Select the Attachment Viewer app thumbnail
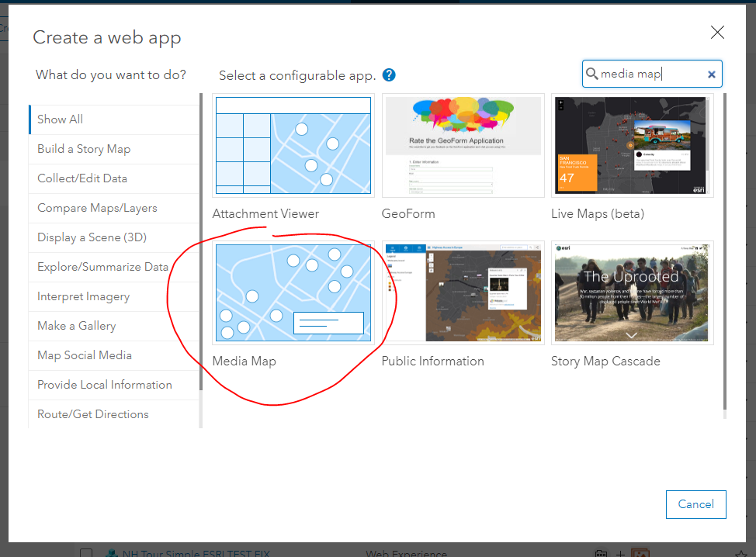The height and width of the screenshot is (557, 756). tap(293, 146)
